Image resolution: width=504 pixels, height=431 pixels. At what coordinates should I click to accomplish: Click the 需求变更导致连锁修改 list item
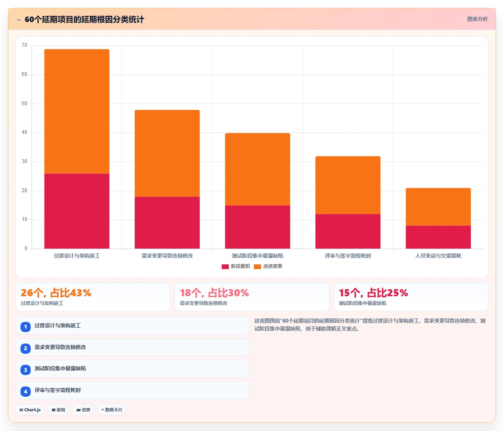click(x=132, y=347)
